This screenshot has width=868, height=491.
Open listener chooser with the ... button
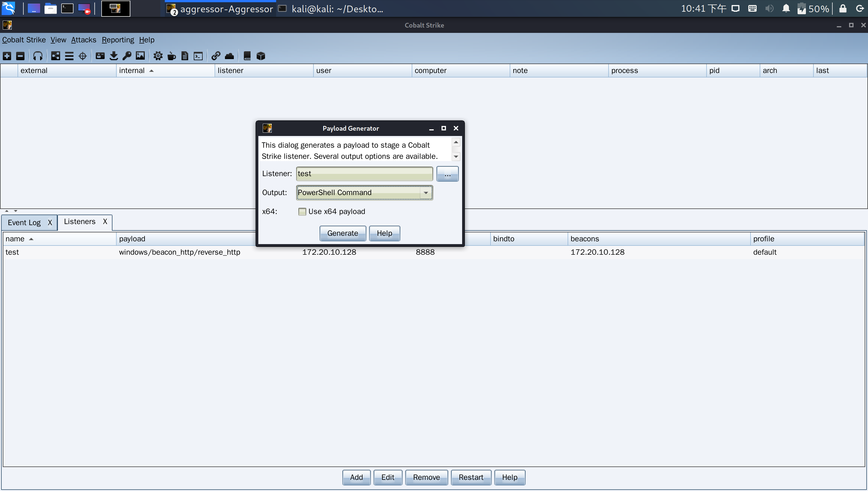447,174
